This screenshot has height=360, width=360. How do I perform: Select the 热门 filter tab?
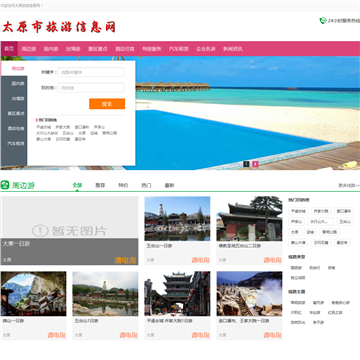point(146,185)
